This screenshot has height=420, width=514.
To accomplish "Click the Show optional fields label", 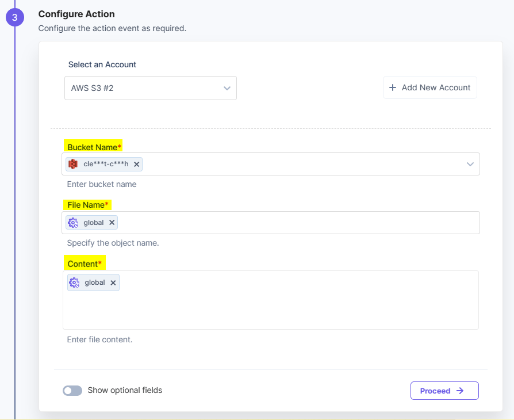I will (x=125, y=390).
